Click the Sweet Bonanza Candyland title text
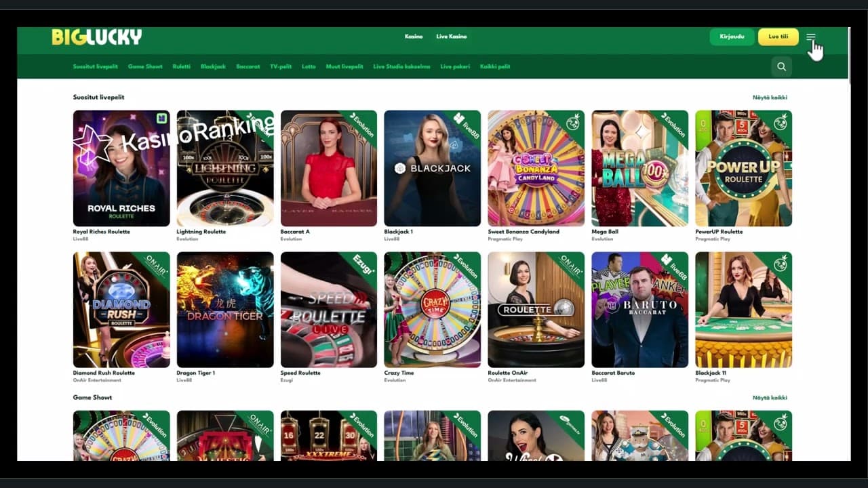868x488 pixels. tap(524, 232)
